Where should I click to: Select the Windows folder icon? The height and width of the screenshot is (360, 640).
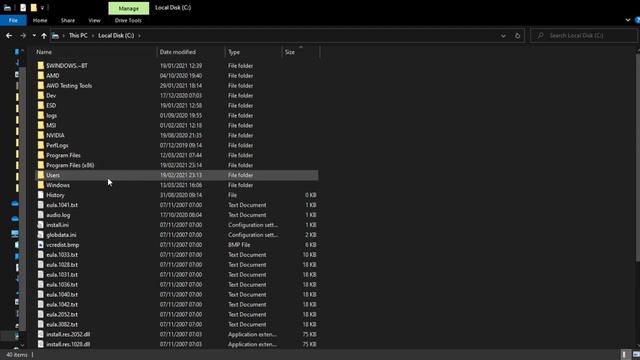[40, 185]
